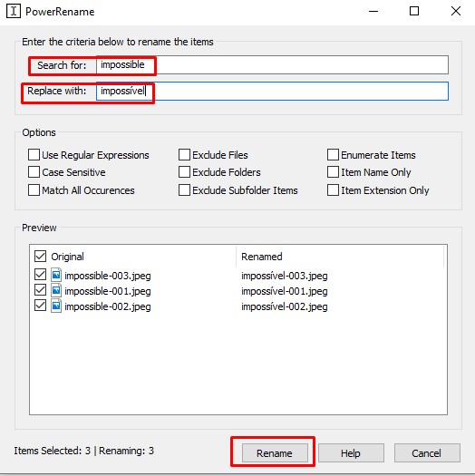Click renamed entry impossível-002.jpeg
Screen dimensions: 475x476
(x=285, y=306)
